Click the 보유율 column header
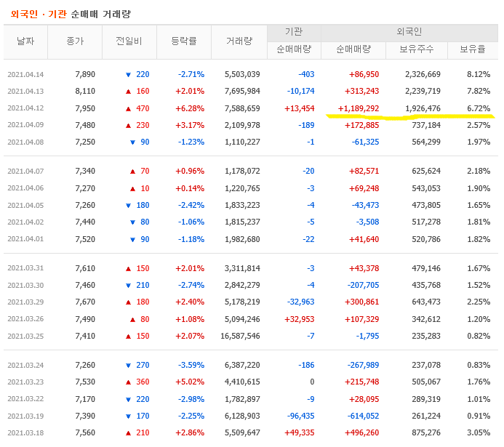Viewport: 504px width, 447px height. 472,49
